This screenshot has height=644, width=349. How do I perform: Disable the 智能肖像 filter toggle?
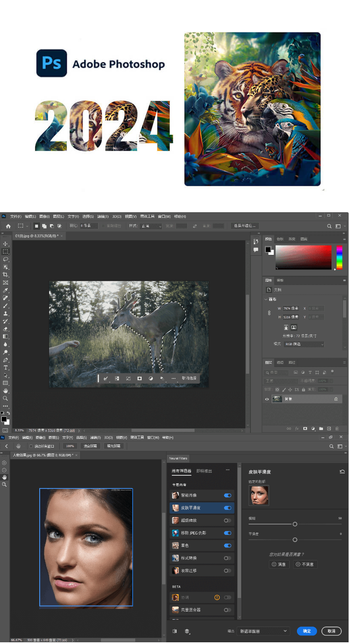pos(227,495)
